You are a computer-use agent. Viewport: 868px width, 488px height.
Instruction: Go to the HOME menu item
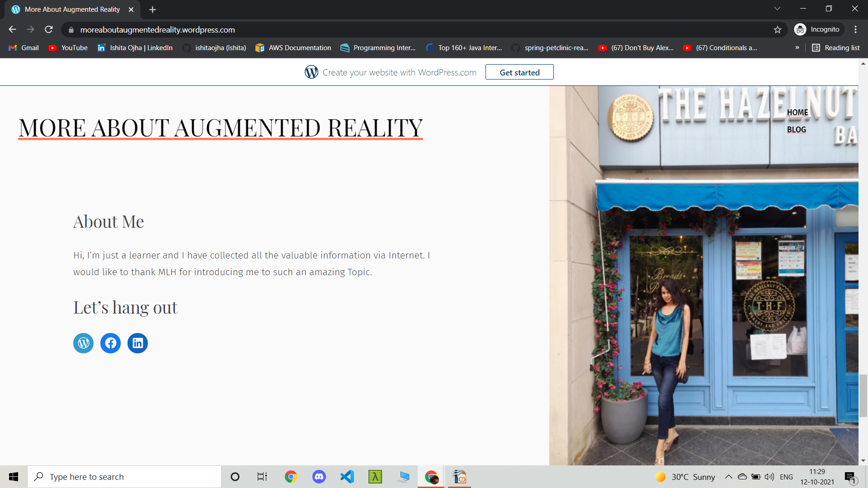tap(797, 113)
